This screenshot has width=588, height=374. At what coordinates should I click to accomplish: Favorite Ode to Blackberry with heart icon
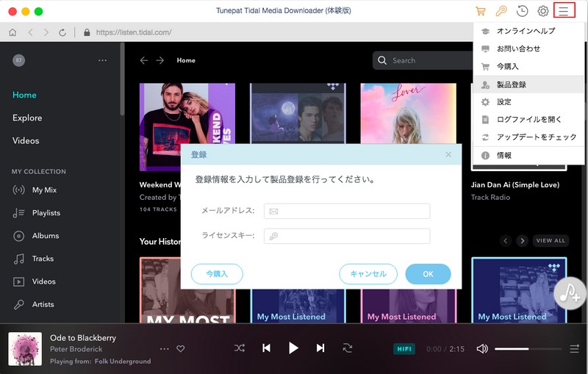tap(180, 349)
